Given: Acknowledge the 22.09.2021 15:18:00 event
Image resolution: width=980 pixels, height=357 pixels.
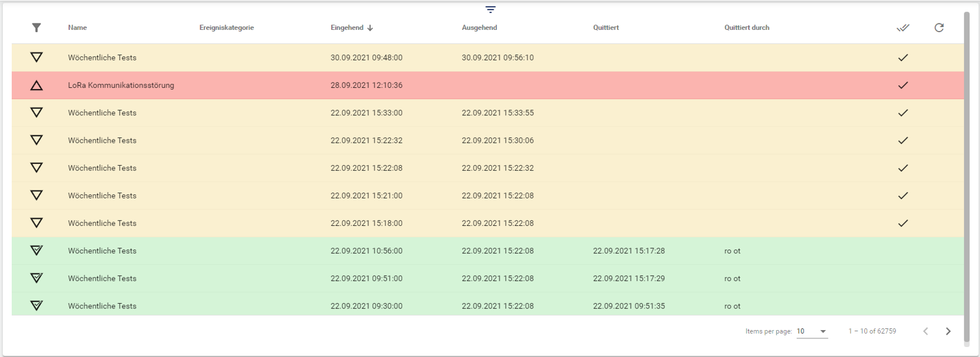Looking at the screenshot, I should [x=903, y=223].
